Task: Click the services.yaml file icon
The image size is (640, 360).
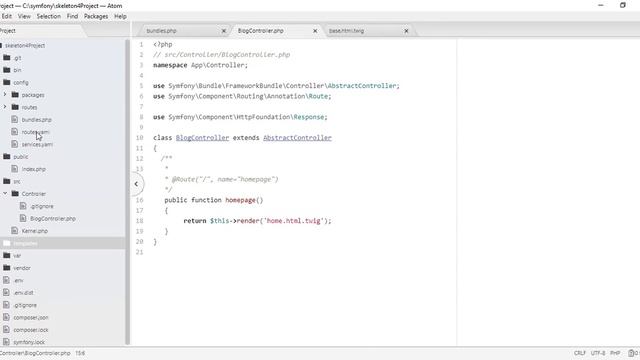Action: (x=15, y=144)
